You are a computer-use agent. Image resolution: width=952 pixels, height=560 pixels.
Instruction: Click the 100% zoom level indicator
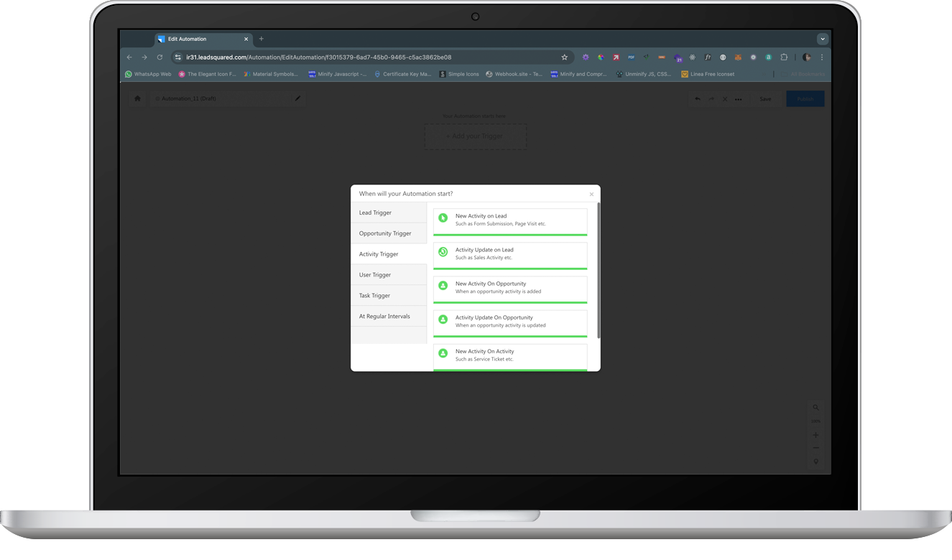coord(815,421)
